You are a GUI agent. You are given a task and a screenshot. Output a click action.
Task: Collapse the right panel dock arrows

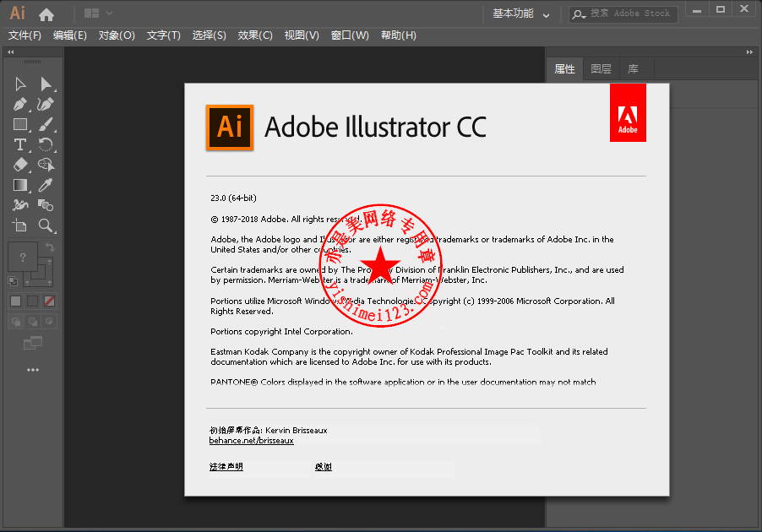coord(749,52)
